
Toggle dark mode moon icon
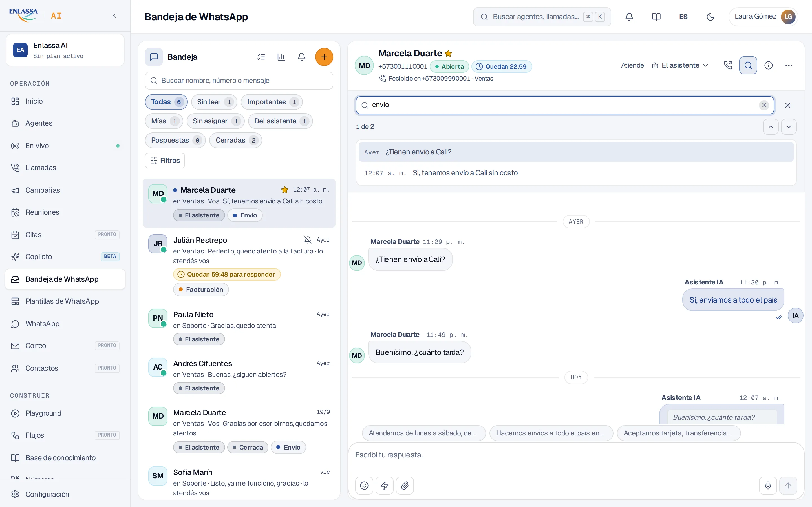pyautogui.click(x=710, y=17)
